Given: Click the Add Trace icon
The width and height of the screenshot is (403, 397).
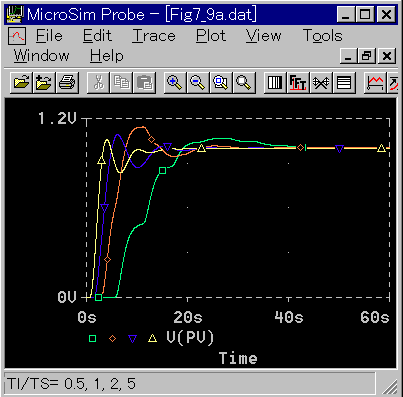Looking at the screenshot, I should (375, 82).
